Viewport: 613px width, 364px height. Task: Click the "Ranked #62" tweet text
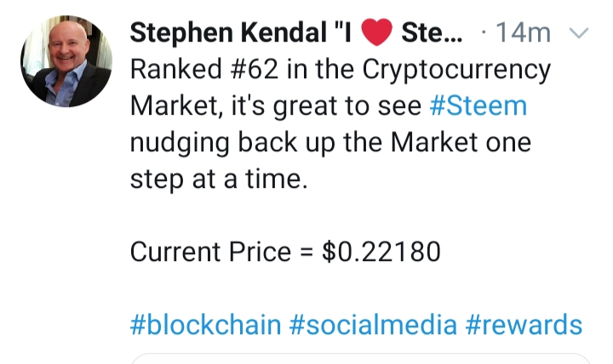(x=204, y=69)
